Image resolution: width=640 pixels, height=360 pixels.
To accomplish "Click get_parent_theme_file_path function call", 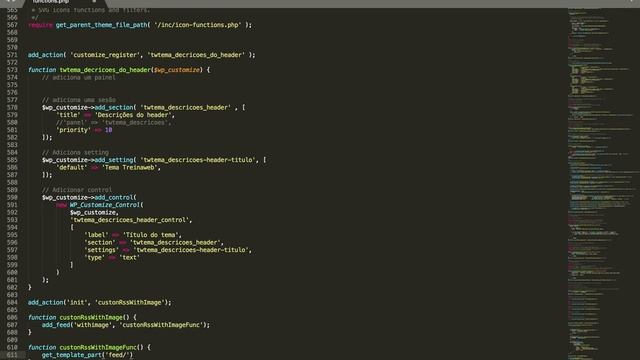I will [101, 25].
